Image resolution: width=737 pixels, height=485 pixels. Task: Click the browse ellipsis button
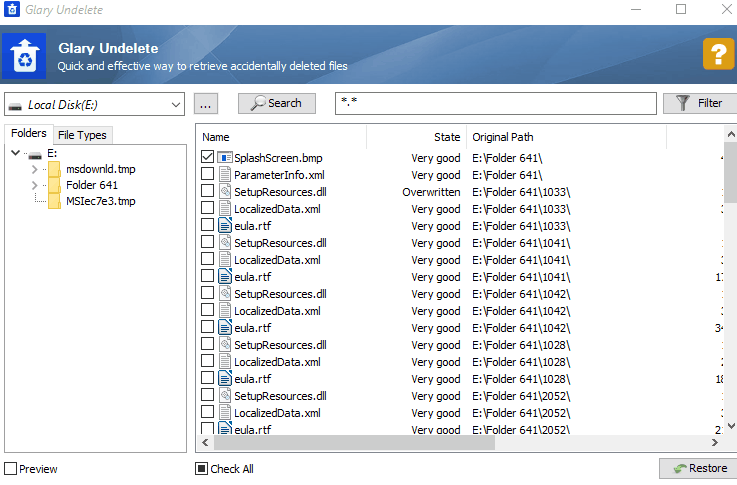click(206, 104)
